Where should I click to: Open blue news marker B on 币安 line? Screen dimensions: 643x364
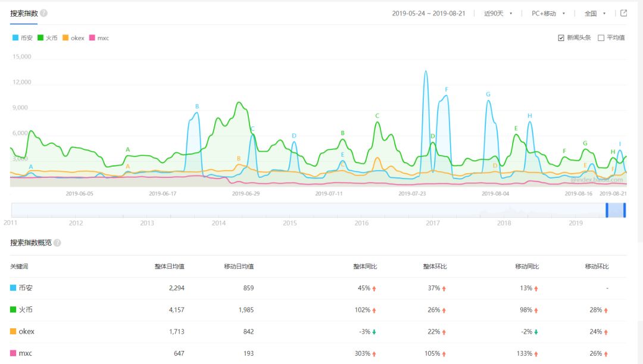(197, 106)
